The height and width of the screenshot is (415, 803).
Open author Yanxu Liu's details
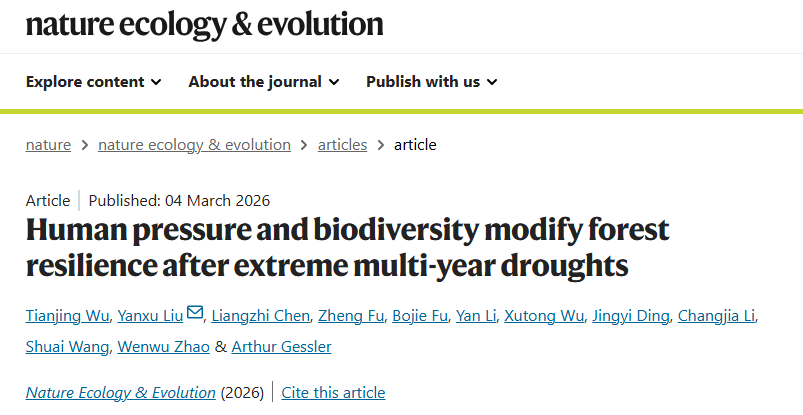[148, 317]
